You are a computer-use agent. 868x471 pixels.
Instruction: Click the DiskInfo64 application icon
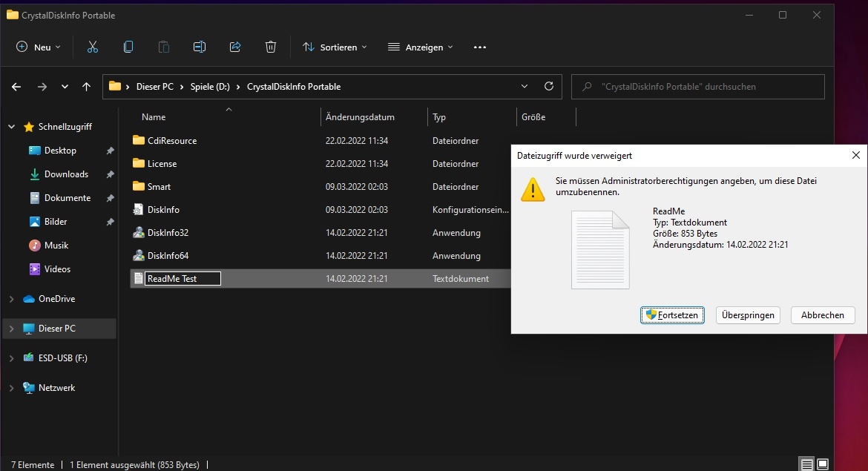tap(139, 256)
